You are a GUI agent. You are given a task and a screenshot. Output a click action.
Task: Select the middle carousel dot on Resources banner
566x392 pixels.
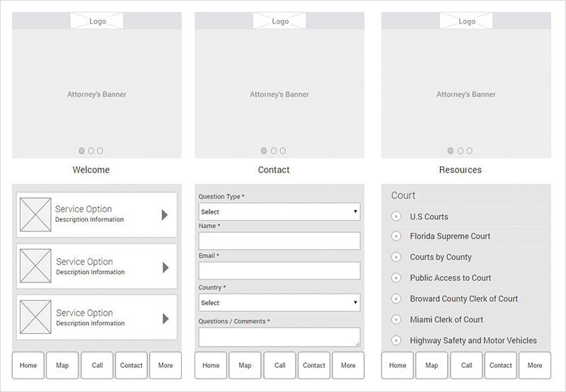click(461, 151)
